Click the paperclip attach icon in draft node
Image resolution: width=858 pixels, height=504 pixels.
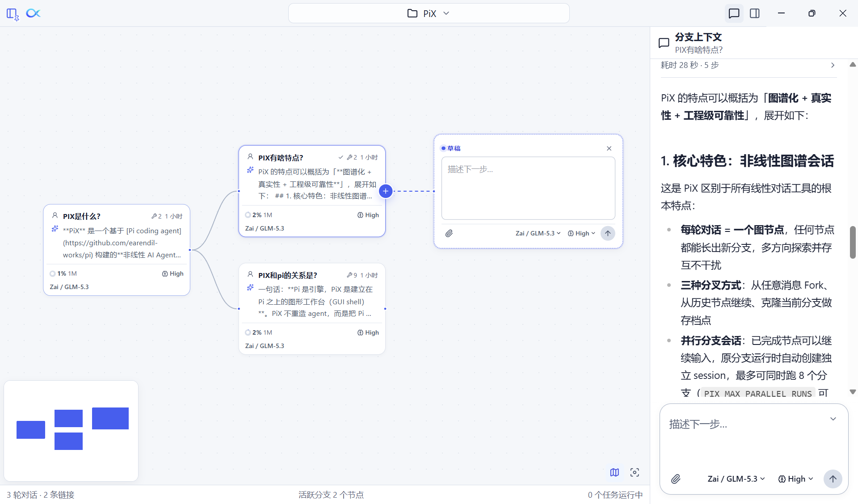pyautogui.click(x=449, y=233)
